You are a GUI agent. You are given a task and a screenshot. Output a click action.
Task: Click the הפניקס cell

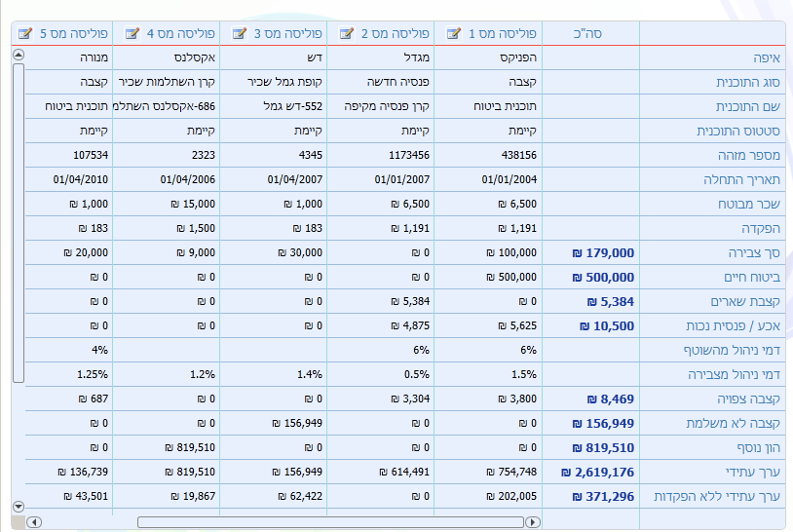click(x=518, y=57)
